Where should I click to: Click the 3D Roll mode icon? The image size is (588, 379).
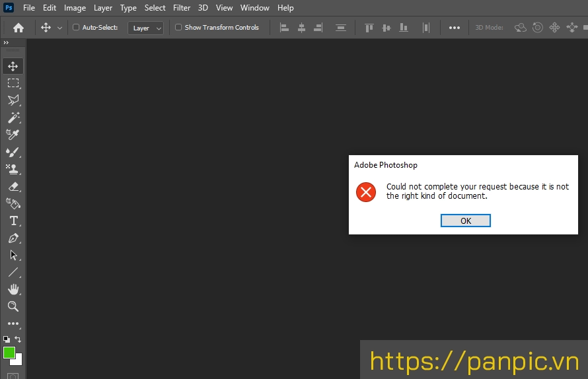click(x=538, y=28)
